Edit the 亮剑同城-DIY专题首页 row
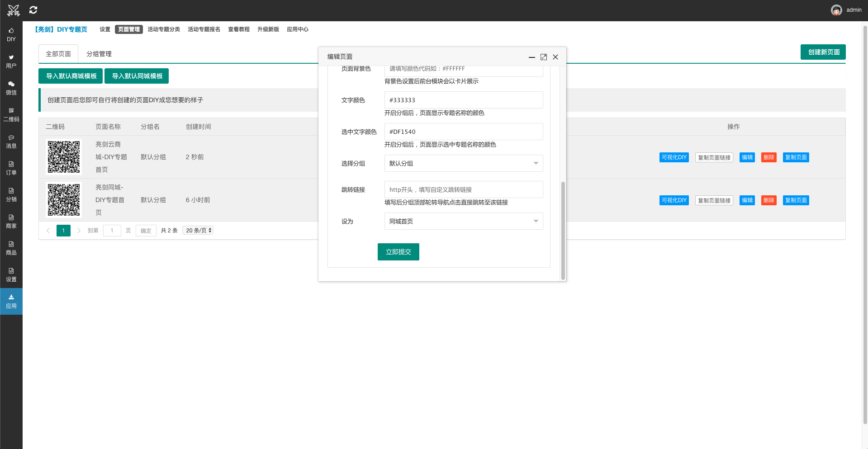This screenshot has height=449, width=868. (747, 200)
